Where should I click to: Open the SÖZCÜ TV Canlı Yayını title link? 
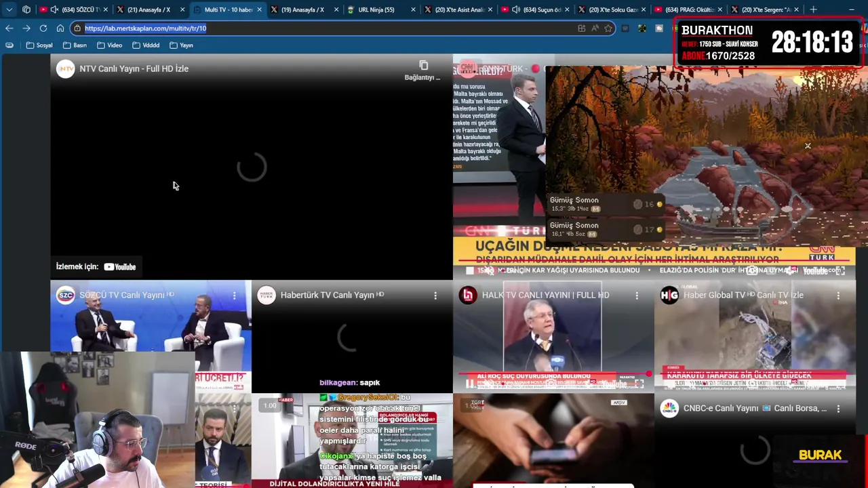click(126, 296)
